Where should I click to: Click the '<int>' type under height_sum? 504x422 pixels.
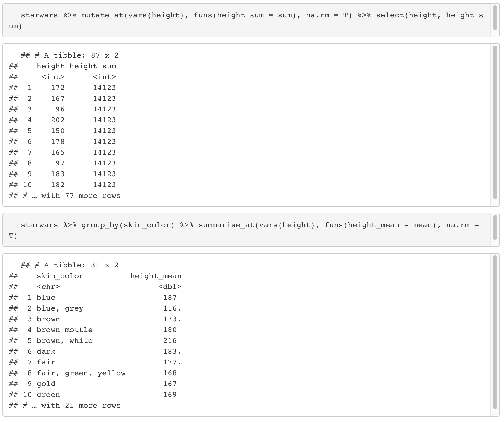[x=104, y=77]
